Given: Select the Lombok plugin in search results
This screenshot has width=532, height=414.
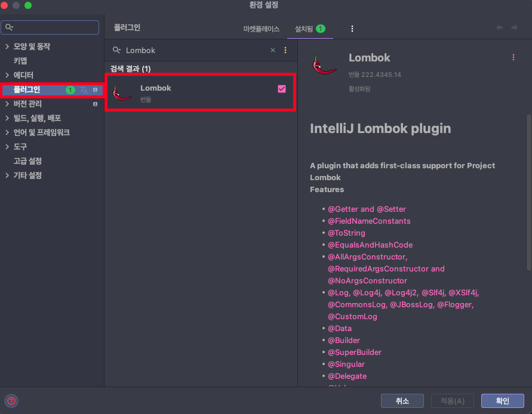Looking at the screenshot, I should pos(201,92).
